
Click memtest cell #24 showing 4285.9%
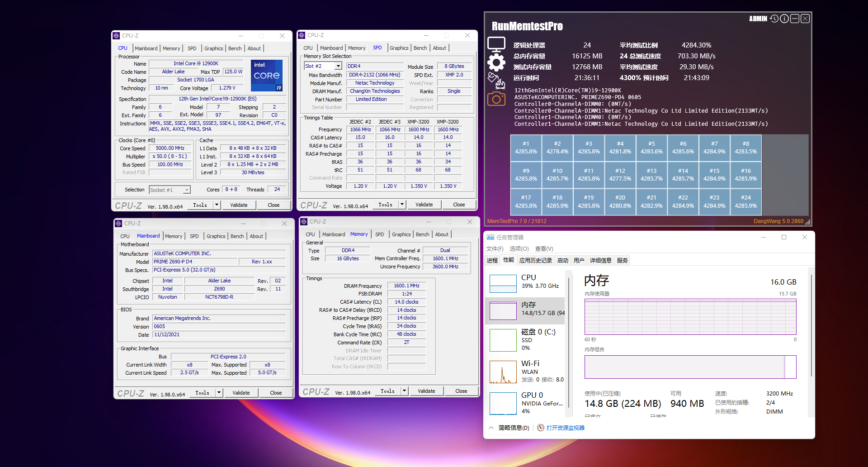[745, 201]
